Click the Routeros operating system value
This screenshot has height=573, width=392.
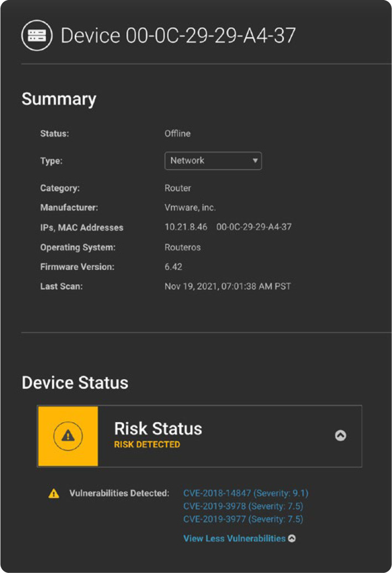[x=182, y=247]
